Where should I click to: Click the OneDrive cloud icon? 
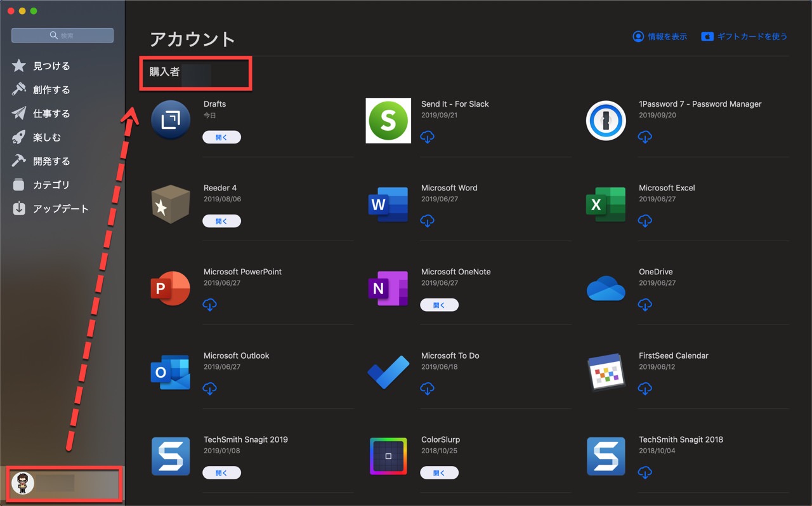[606, 288]
